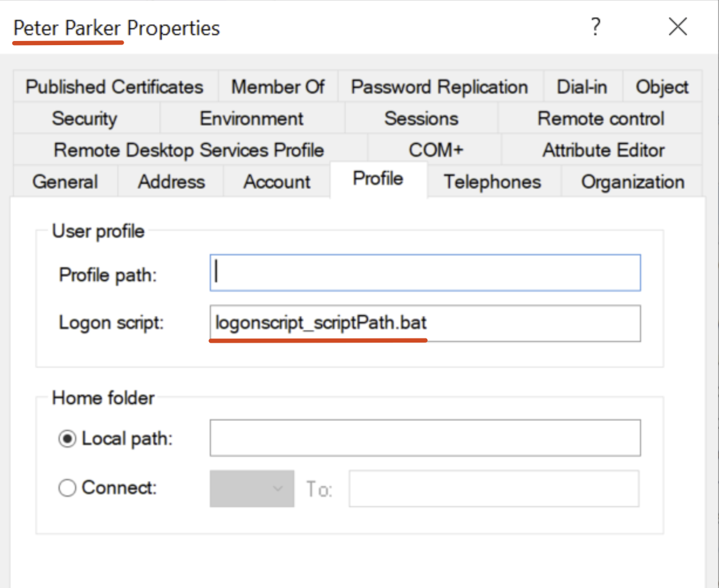719x588 pixels.
Task: Select the Dial-in tab
Action: click(x=582, y=87)
